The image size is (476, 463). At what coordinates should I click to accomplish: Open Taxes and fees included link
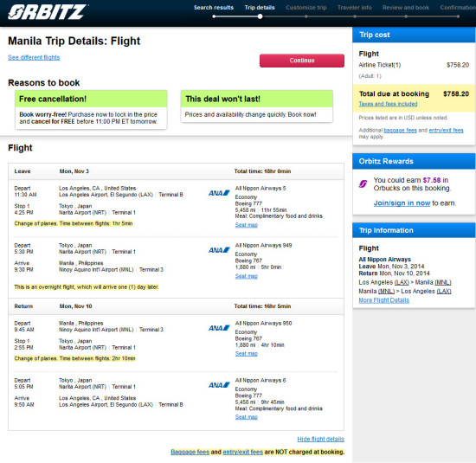388,104
